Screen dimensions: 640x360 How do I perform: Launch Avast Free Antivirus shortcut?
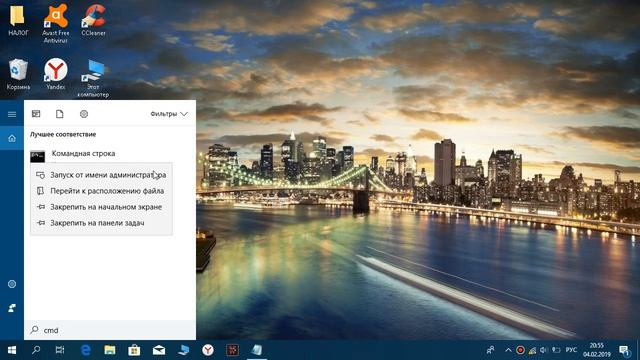click(56, 23)
